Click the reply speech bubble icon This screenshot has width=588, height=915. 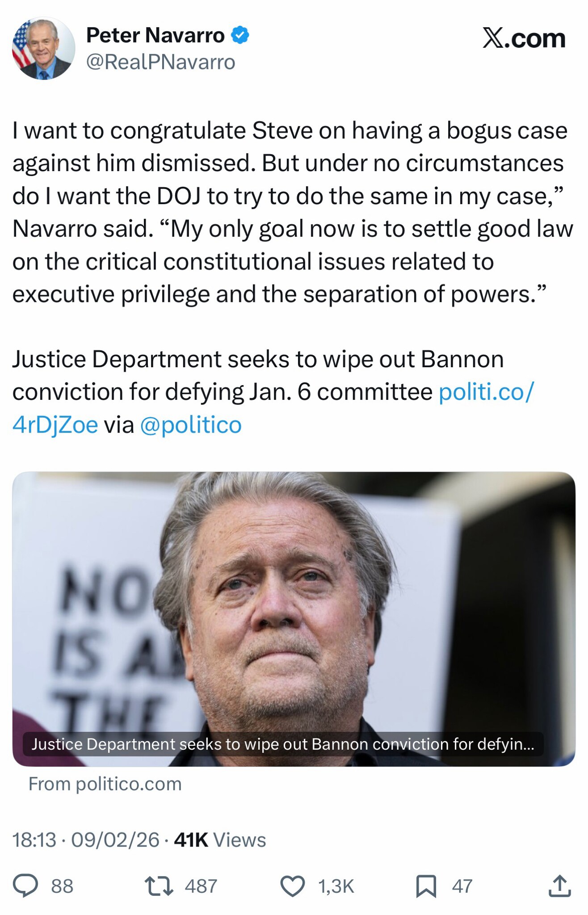(x=25, y=886)
